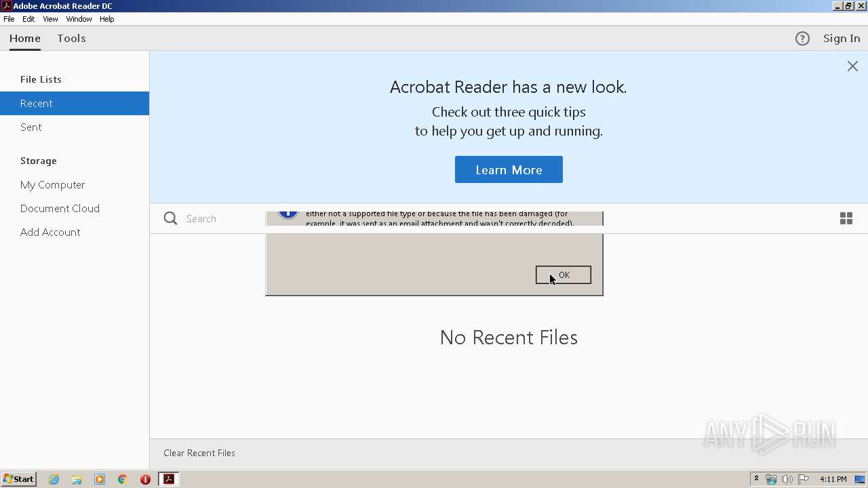Confirm the error dialog with OK
868x488 pixels.
pyautogui.click(x=564, y=274)
